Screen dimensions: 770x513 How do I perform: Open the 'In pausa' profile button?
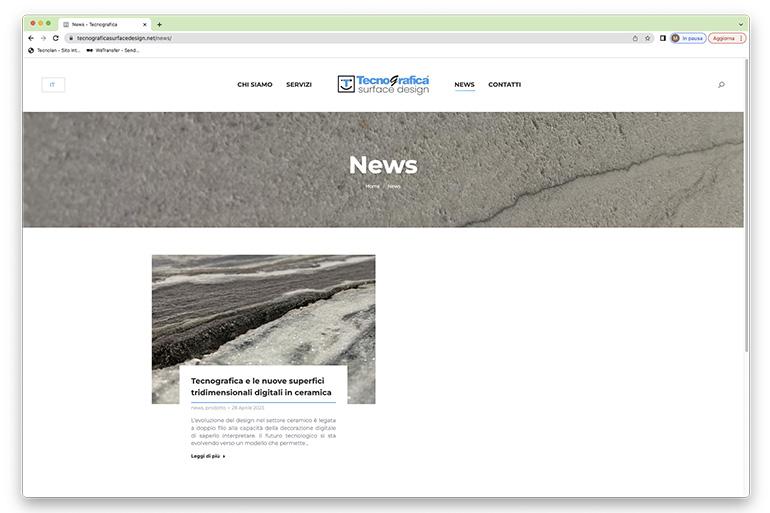tap(688, 38)
